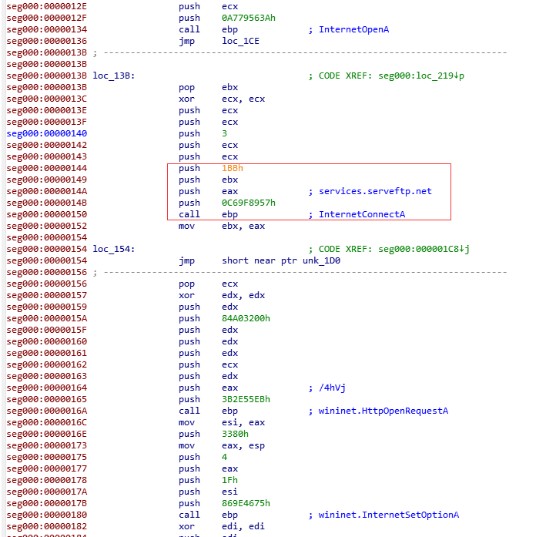540x537 pixels.
Task: Select operands "esi, eax" of mov
Action: coord(243,423)
